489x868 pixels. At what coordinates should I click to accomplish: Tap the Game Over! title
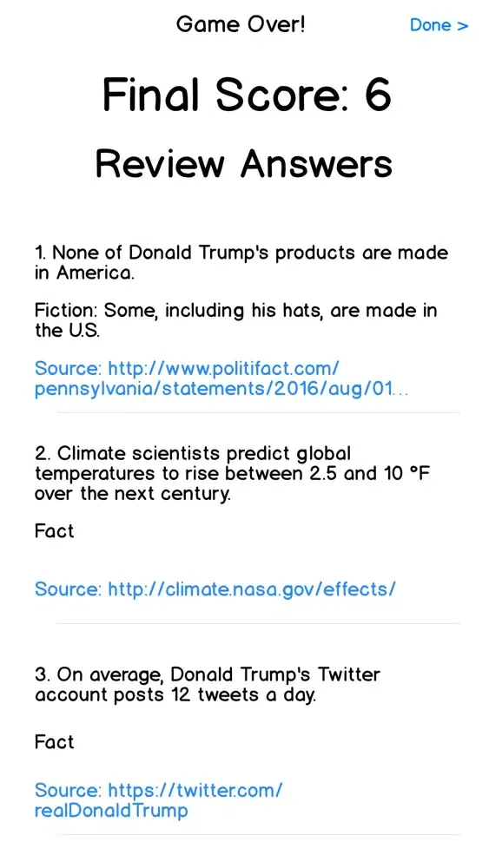click(241, 24)
